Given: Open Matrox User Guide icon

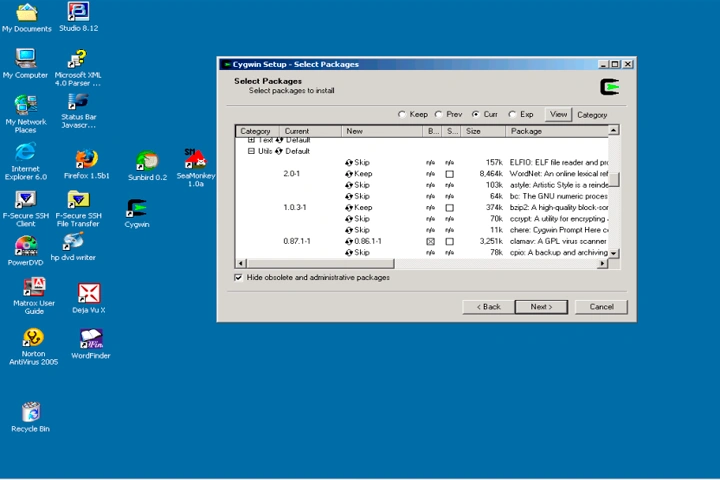Looking at the screenshot, I should tap(34, 296).
